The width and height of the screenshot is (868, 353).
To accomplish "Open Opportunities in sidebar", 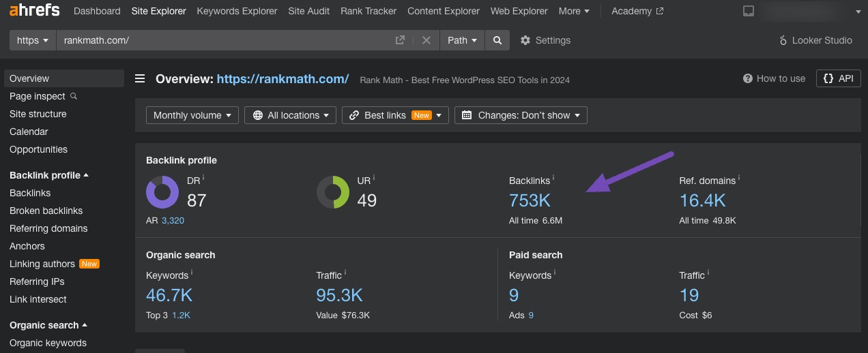I will [38, 149].
